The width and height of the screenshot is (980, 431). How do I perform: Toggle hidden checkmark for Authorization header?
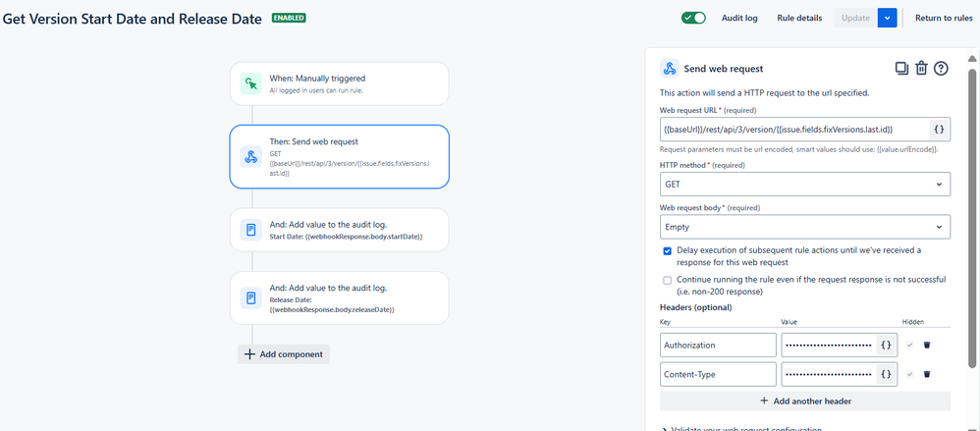point(910,345)
